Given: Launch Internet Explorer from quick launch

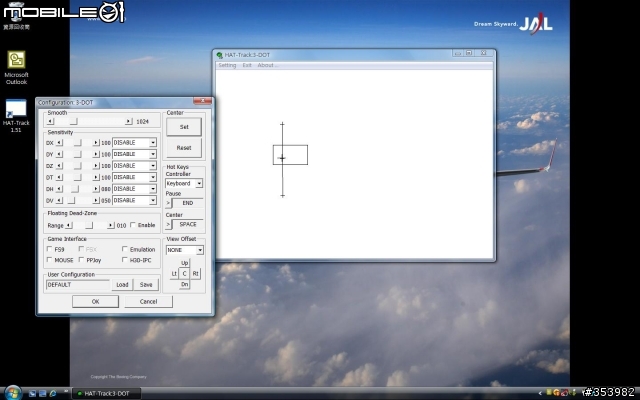Looking at the screenshot, I should tap(53, 393).
